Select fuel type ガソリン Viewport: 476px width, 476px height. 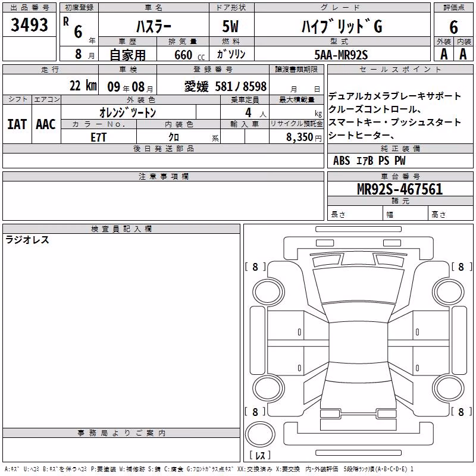tap(231, 54)
